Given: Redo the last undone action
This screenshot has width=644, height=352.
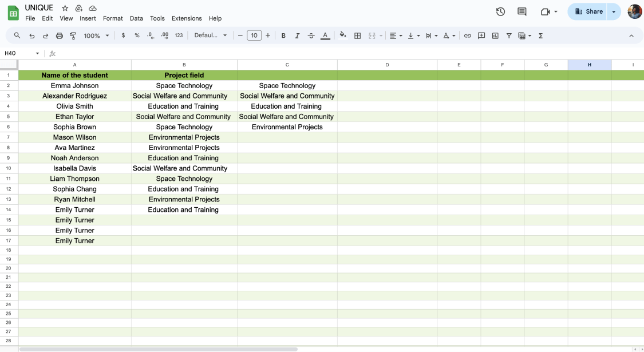Looking at the screenshot, I should point(46,35).
